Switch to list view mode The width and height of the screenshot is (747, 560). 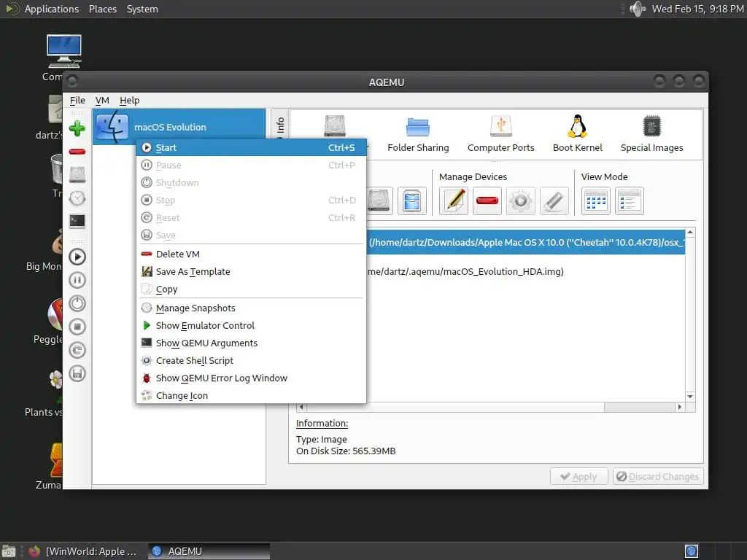630,201
